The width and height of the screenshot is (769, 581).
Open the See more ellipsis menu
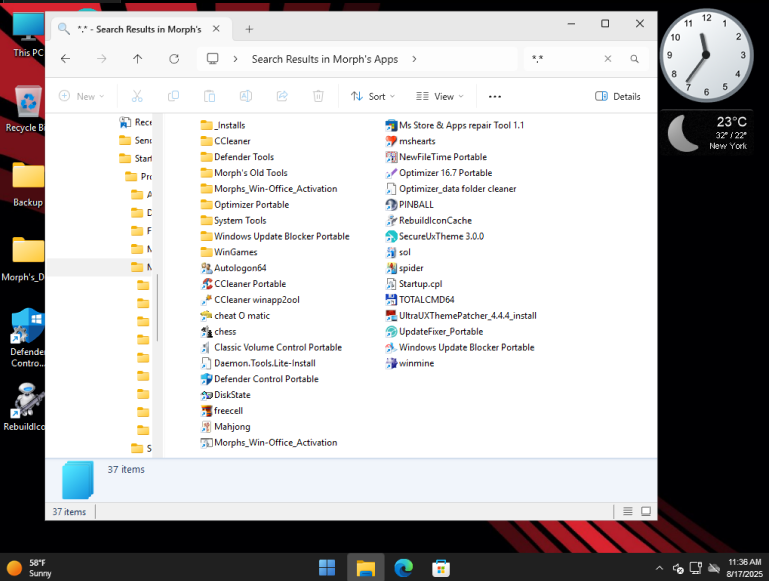point(495,97)
